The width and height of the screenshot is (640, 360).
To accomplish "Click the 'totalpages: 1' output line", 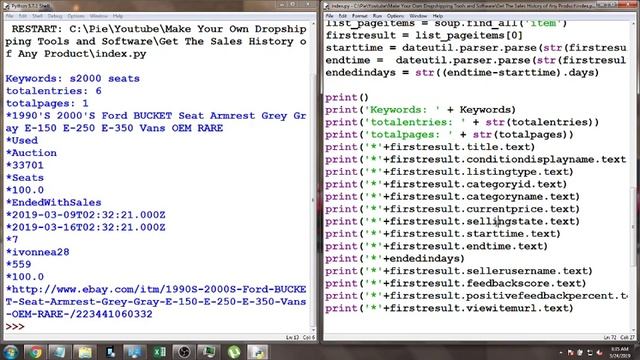I will [x=47, y=103].
